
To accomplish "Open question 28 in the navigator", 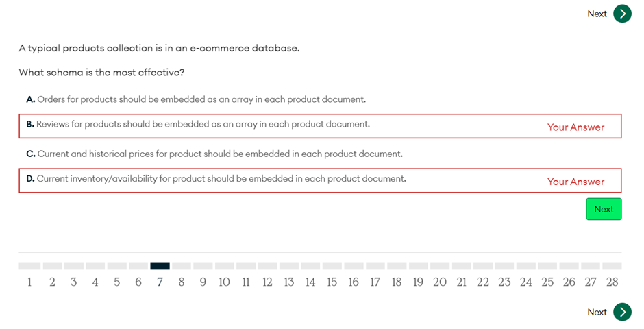I will click(612, 266).
